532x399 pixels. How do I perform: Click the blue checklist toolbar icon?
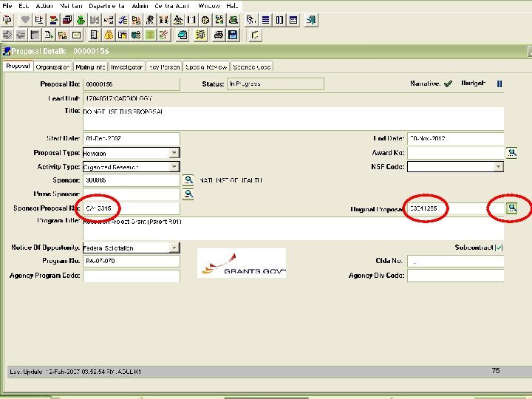coord(123,20)
